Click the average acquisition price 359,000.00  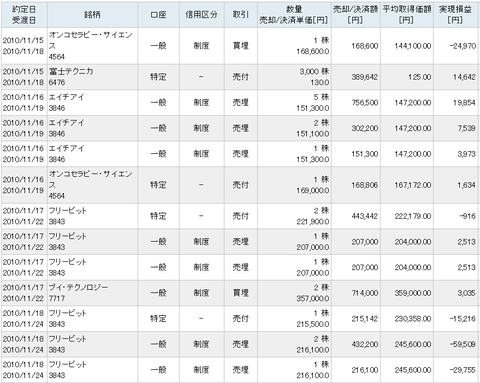[x=413, y=293]
